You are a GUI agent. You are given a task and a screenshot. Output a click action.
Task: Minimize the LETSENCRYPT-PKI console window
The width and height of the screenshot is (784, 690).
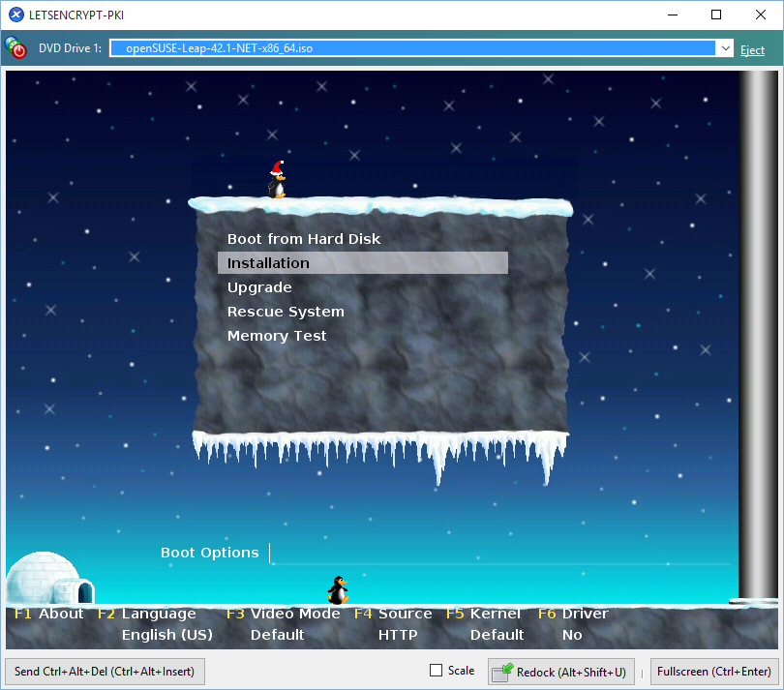coord(672,15)
